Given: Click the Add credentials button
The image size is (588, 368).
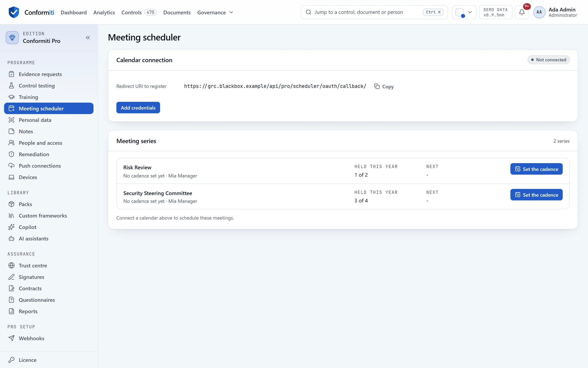Looking at the screenshot, I should coord(138,108).
